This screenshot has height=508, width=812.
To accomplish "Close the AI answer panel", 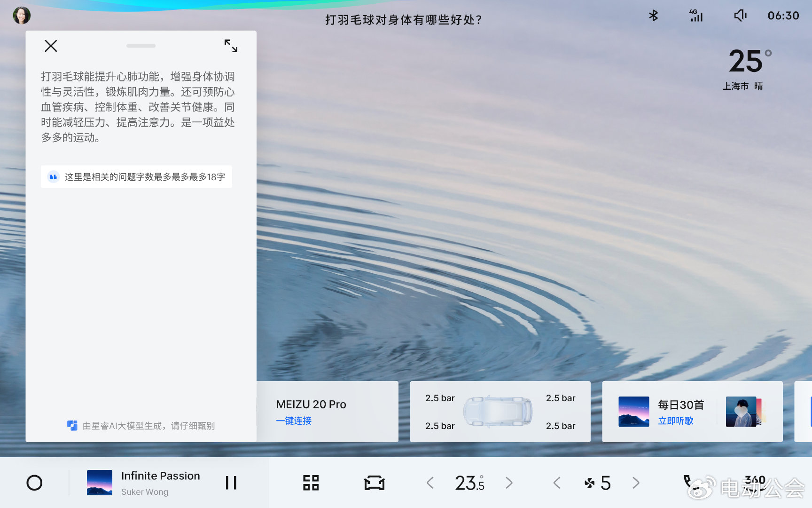I will [x=51, y=46].
